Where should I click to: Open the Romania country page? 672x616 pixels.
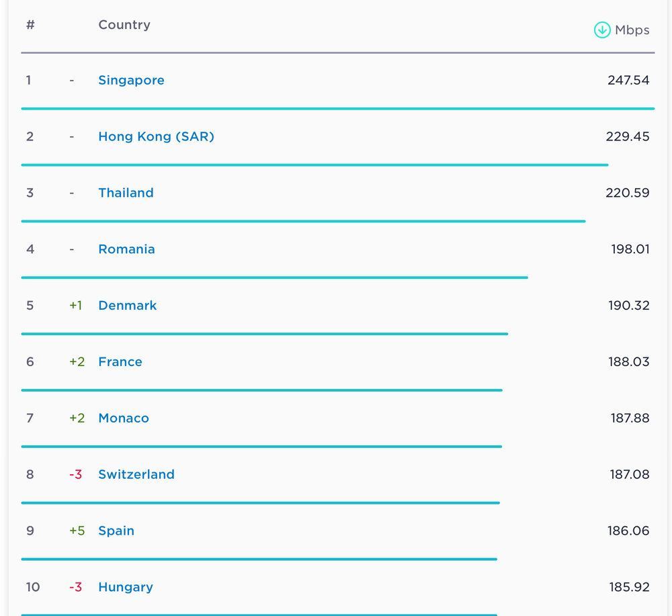pos(126,249)
